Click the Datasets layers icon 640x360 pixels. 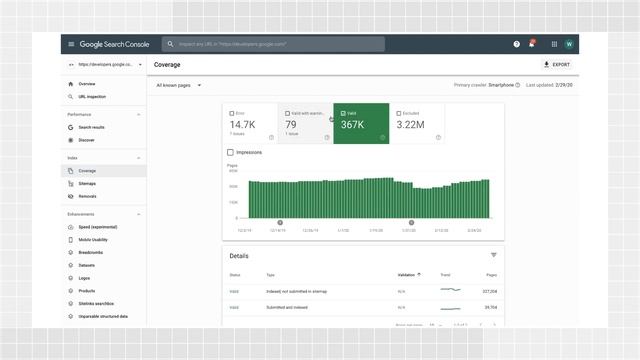[x=71, y=265]
